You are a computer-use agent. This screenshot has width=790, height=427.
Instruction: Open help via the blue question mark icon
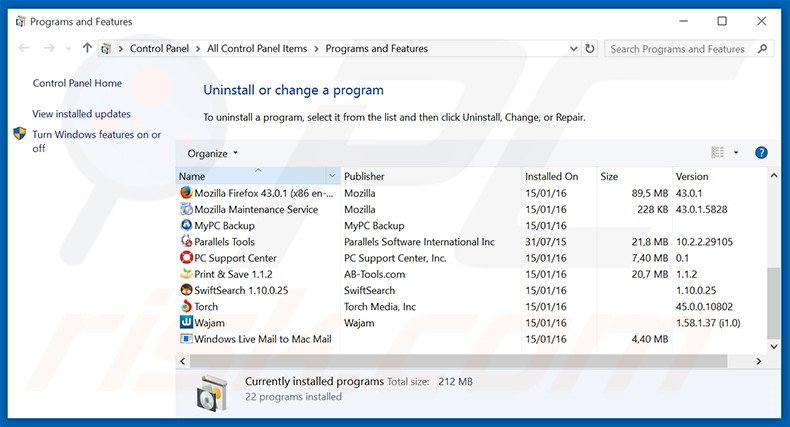click(x=761, y=153)
